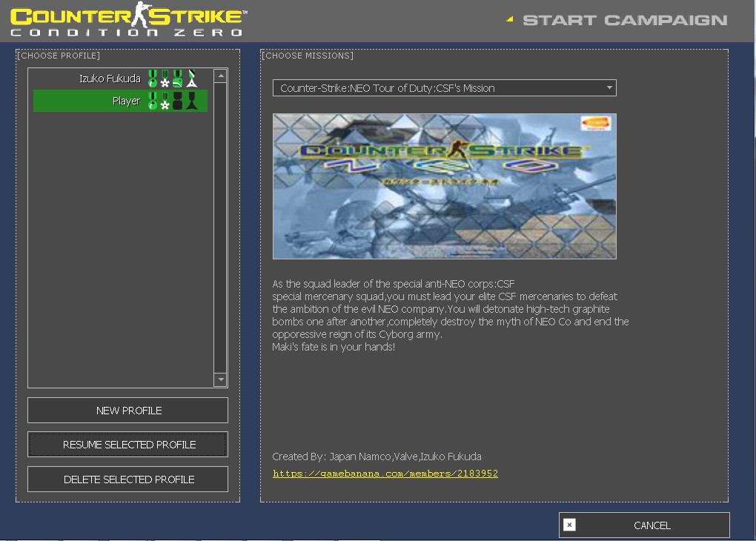The height and width of the screenshot is (541, 756).
Task: Open the gamebanana.com member link
Action: (x=385, y=474)
